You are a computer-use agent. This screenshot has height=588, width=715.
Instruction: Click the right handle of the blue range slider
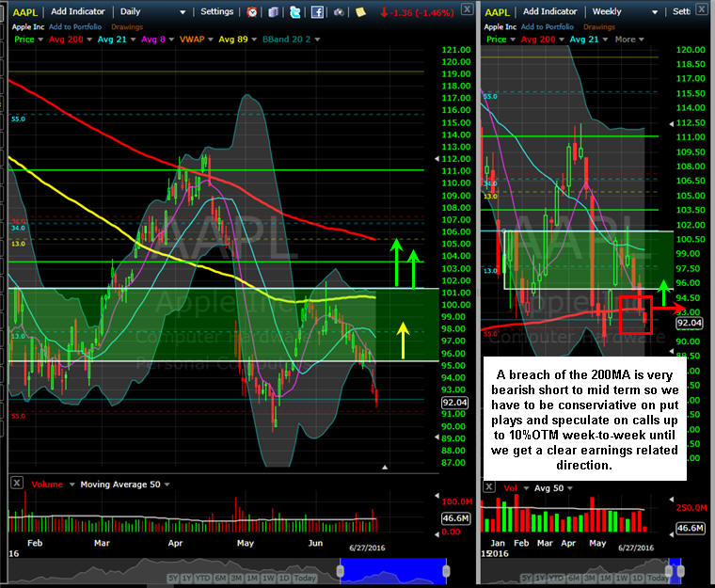(x=445, y=569)
